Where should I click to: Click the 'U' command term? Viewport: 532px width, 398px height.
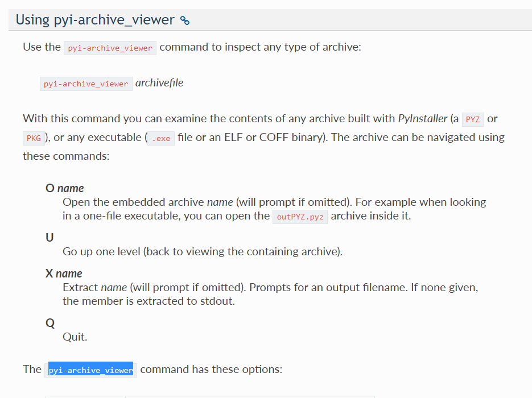point(50,238)
